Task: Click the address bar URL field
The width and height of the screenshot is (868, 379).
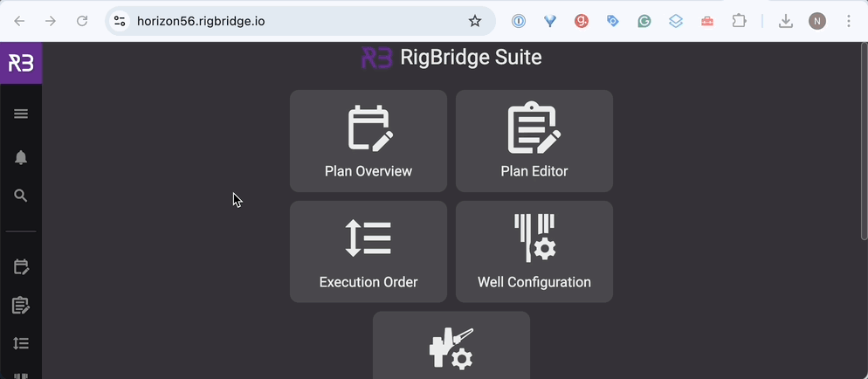Action: (x=288, y=21)
